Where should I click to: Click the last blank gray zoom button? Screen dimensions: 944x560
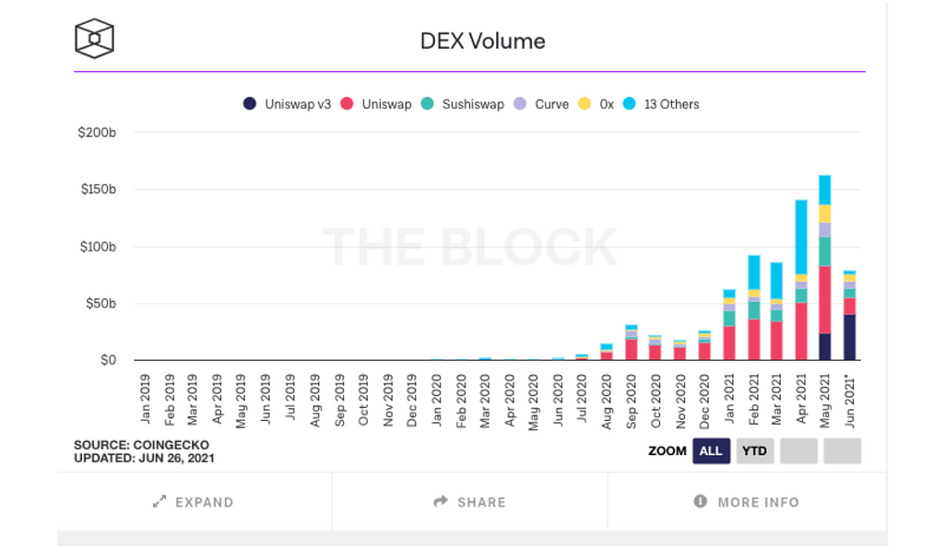pos(842,450)
